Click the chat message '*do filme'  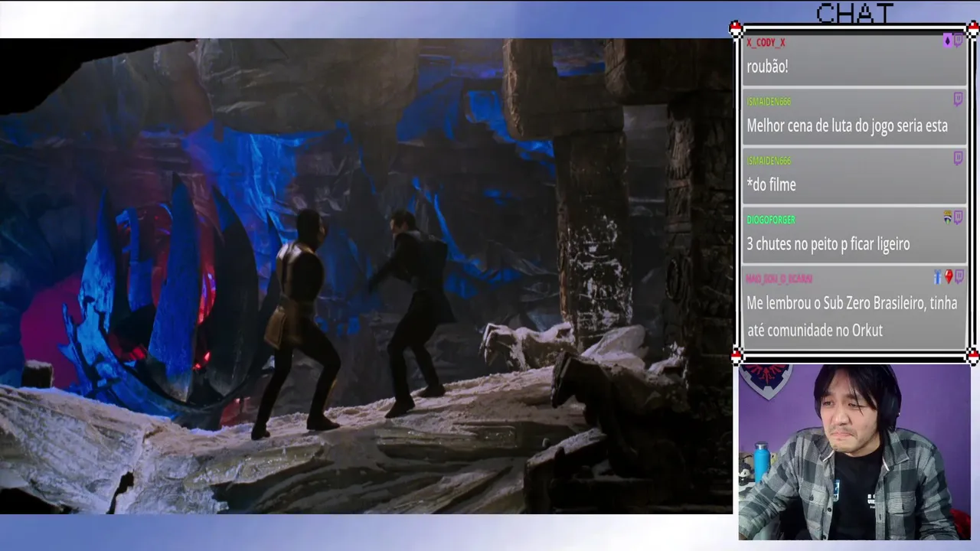[x=771, y=184]
